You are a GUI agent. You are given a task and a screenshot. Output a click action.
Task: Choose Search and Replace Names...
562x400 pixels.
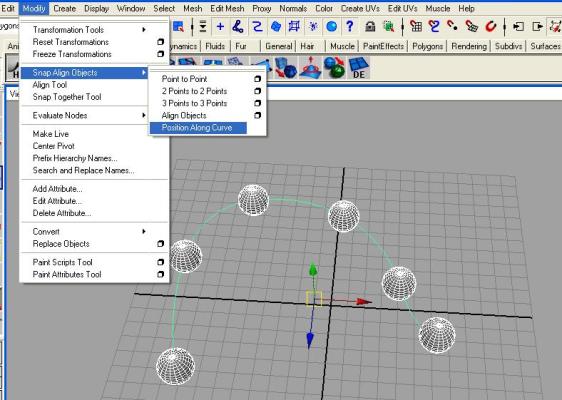point(84,170)
